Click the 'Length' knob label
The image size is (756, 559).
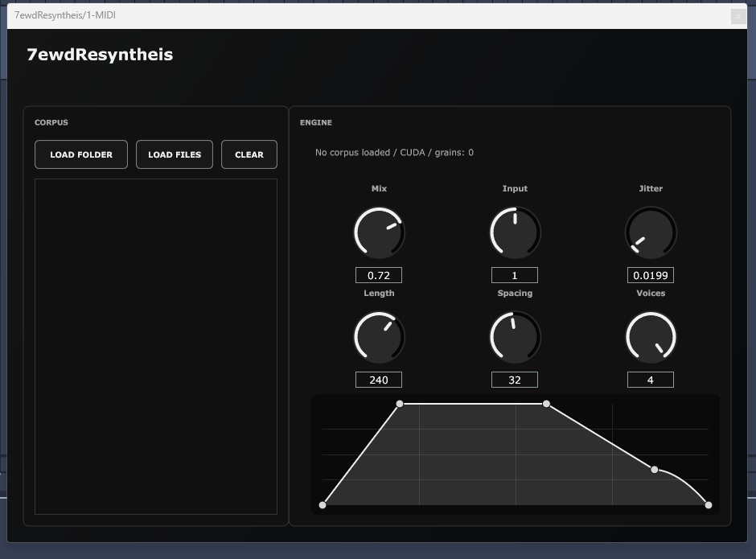point(379,294)
